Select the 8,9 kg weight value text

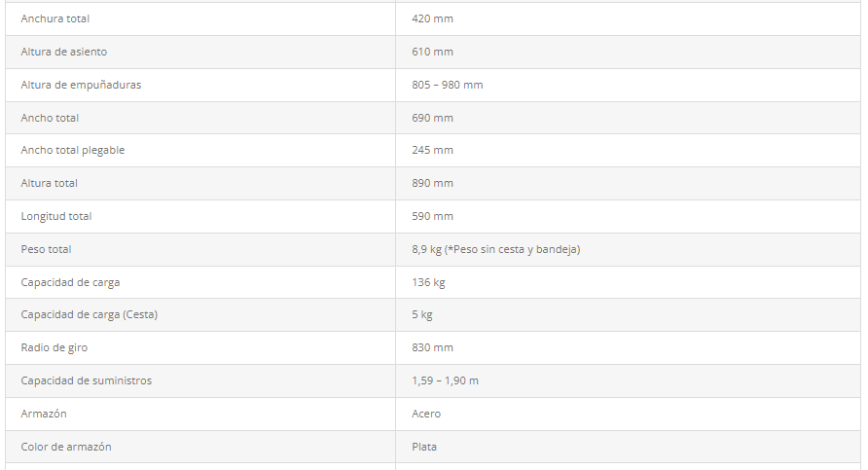click(x=495, y=249)
